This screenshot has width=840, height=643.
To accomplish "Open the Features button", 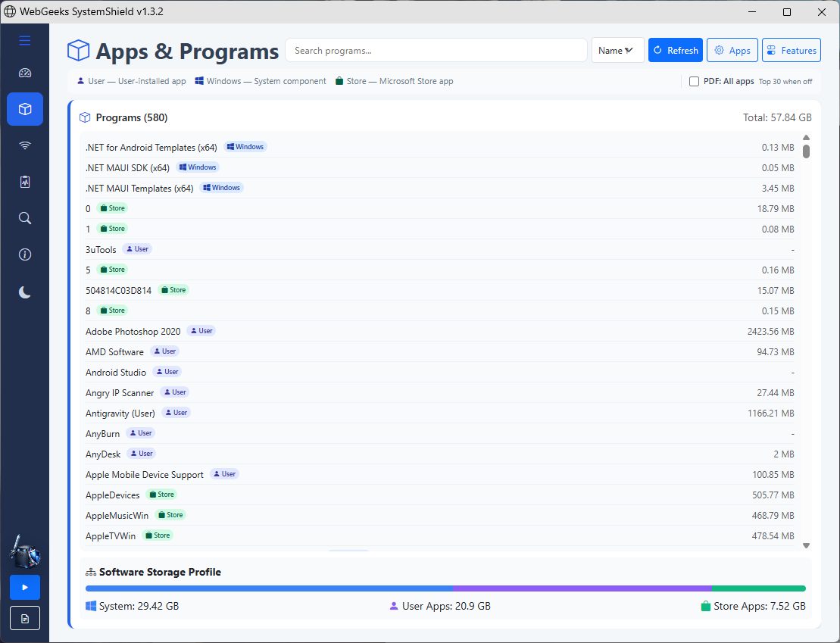I will [x=792, y=51].
